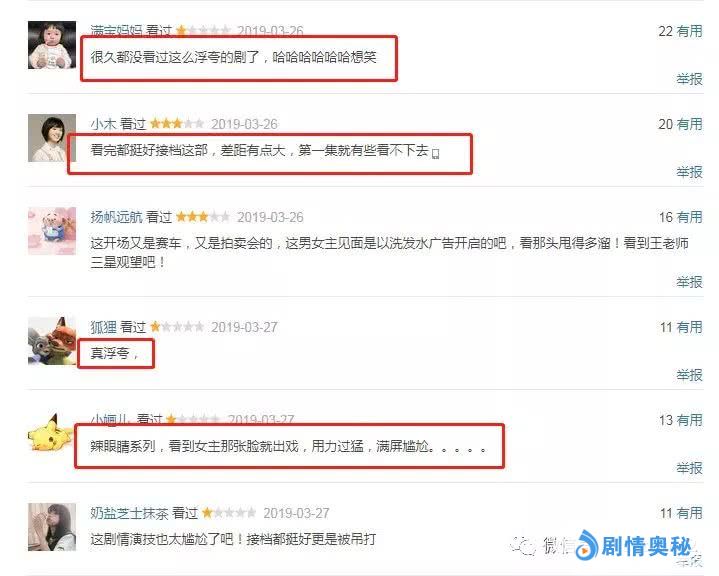Click username 狐狸
The width and height of the screenshot is (719, 576).
[103, 327]
